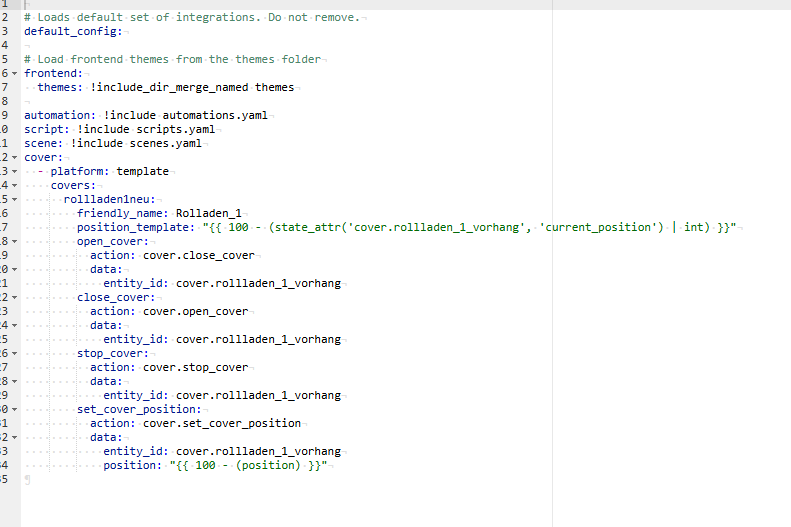Collapse the cover: section fold arrow
Screen dimensions: 791x527
pos(15,158)
